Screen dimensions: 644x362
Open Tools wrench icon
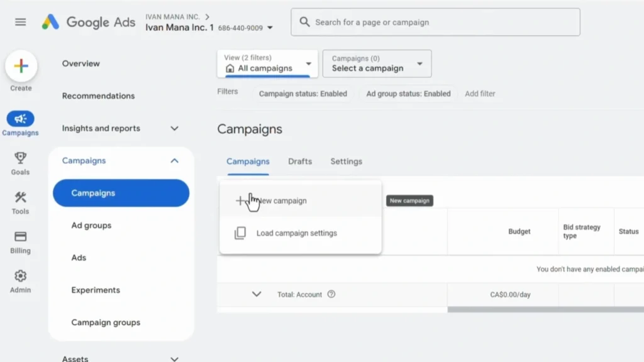(x=20, y=197)
